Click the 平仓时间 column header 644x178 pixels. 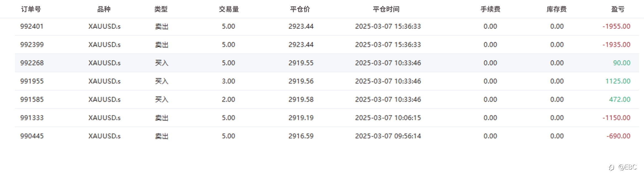pos(386,9)
